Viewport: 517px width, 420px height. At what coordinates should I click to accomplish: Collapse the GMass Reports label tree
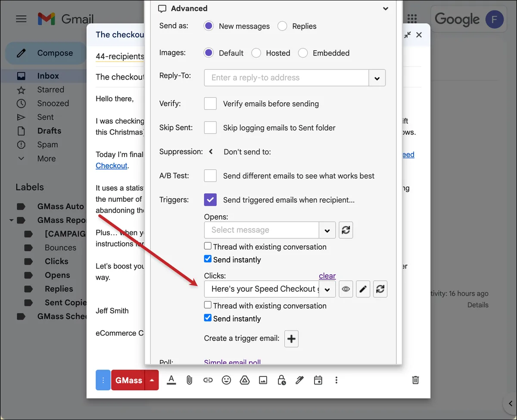tap(11, 220)
